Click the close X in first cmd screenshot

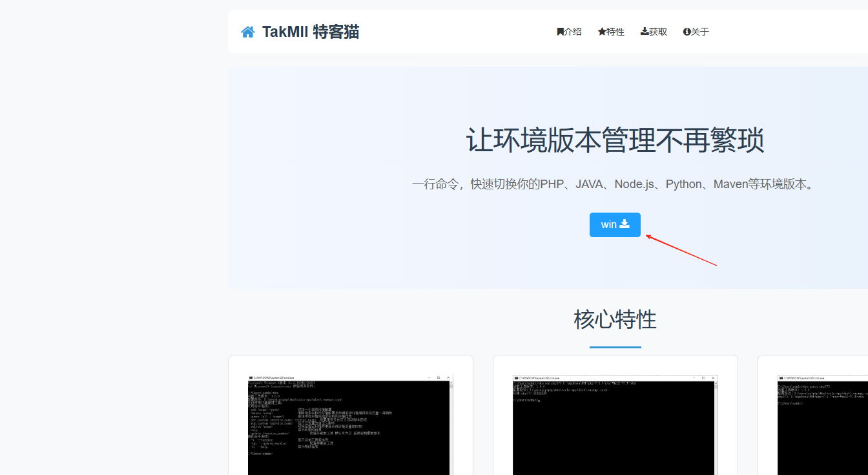click(x=448, y=377)
